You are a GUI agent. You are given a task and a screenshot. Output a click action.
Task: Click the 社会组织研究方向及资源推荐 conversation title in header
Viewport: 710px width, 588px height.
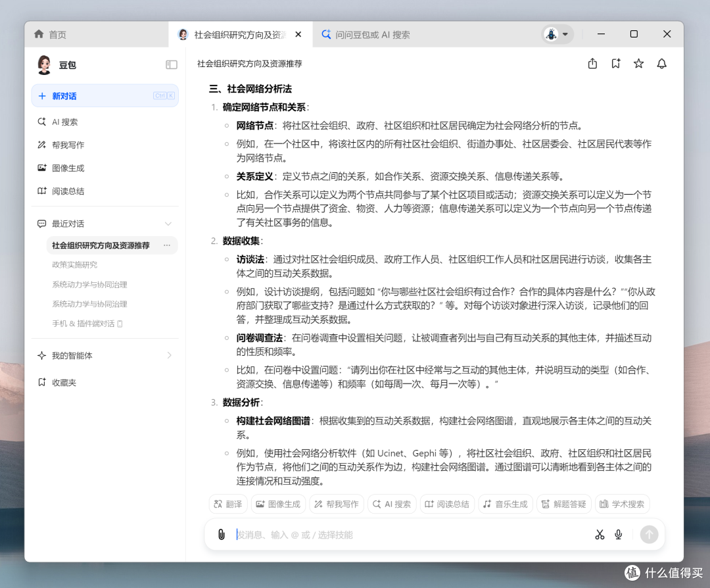(x=250, y=64)
